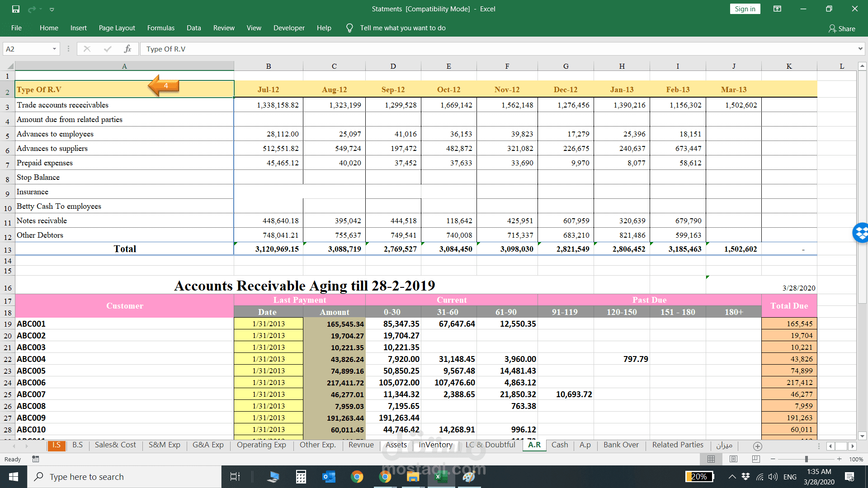Image resolution: width=868 pixels, height=488 pixels.
Task: Click the Insert Function fx icon
Action: pos(127,49)
